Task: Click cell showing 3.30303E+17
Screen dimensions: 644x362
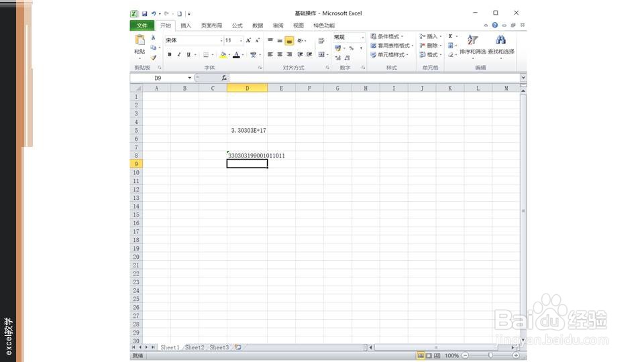Action: click(248, 130)
